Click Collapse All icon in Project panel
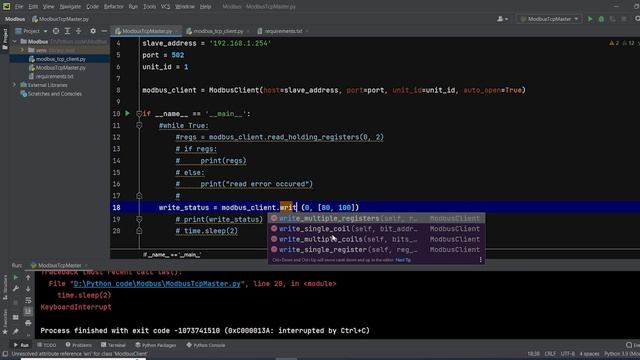This screenshot has height=360, width=640. pyautogui.click(x=78, y=31)
